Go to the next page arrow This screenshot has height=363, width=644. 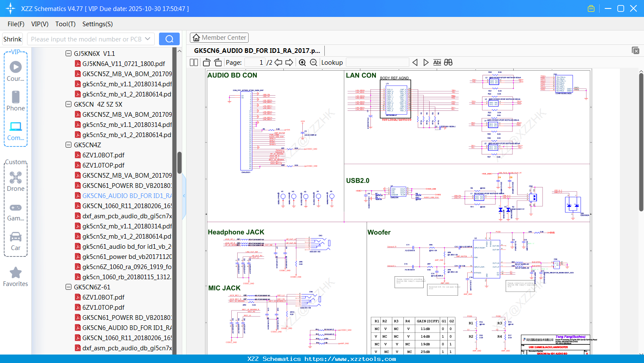(x=289, y=63)
